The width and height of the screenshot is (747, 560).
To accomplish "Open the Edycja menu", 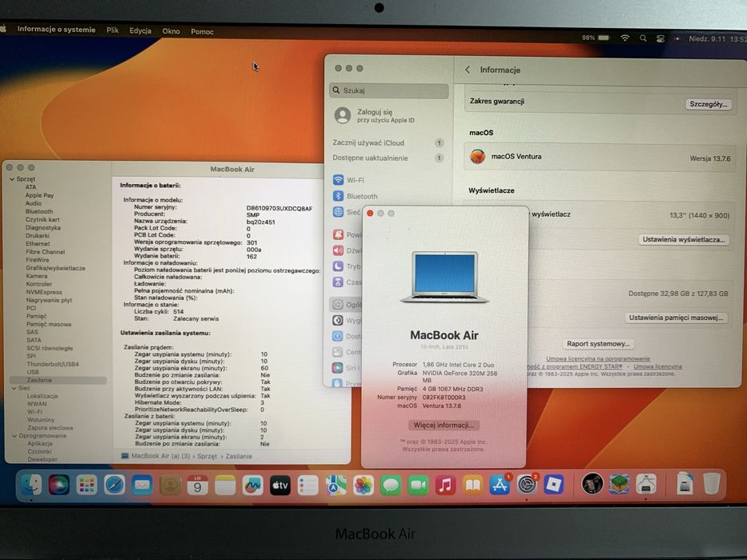I will coord(140,30).
